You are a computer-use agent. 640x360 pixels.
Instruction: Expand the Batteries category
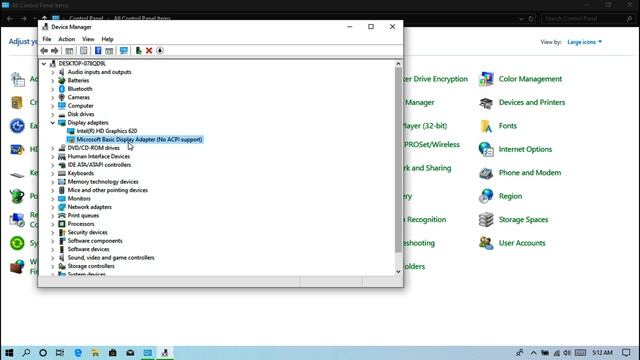(x=53, y=80)
